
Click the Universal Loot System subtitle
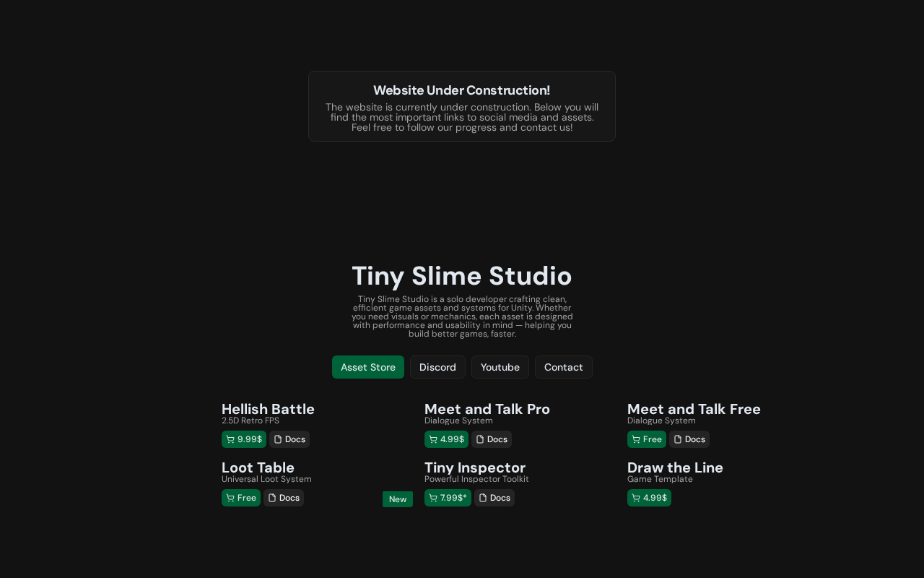tap(266, 479)
